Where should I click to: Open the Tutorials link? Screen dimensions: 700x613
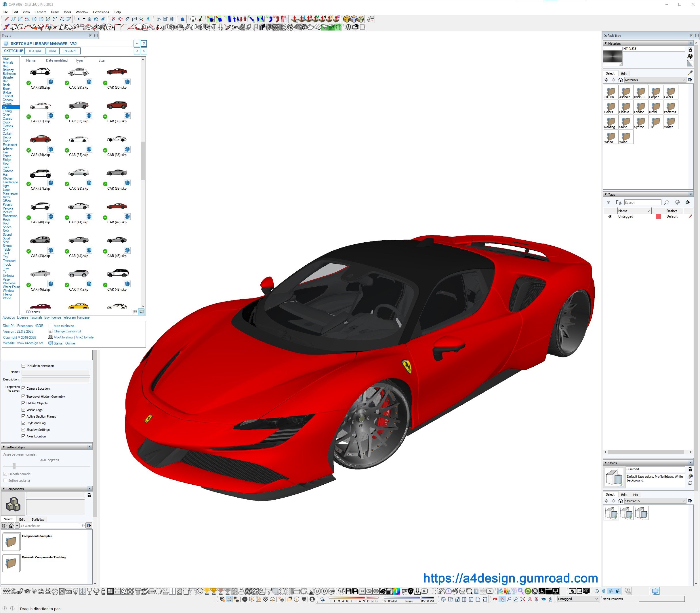click(x=36, y=317)
